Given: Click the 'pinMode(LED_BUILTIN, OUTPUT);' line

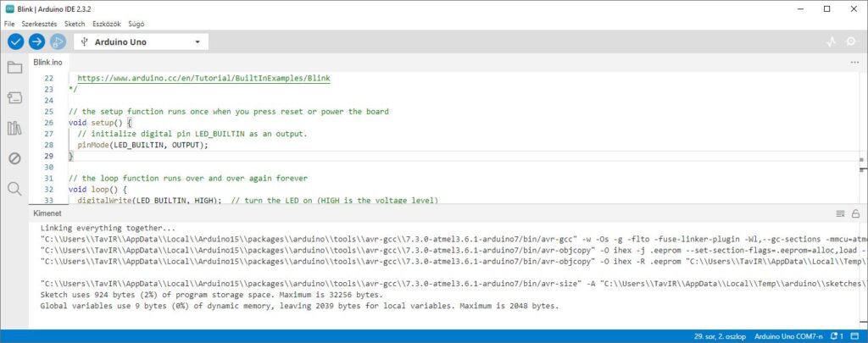Looking at the screenshot, I should click(x=142, y=145).
